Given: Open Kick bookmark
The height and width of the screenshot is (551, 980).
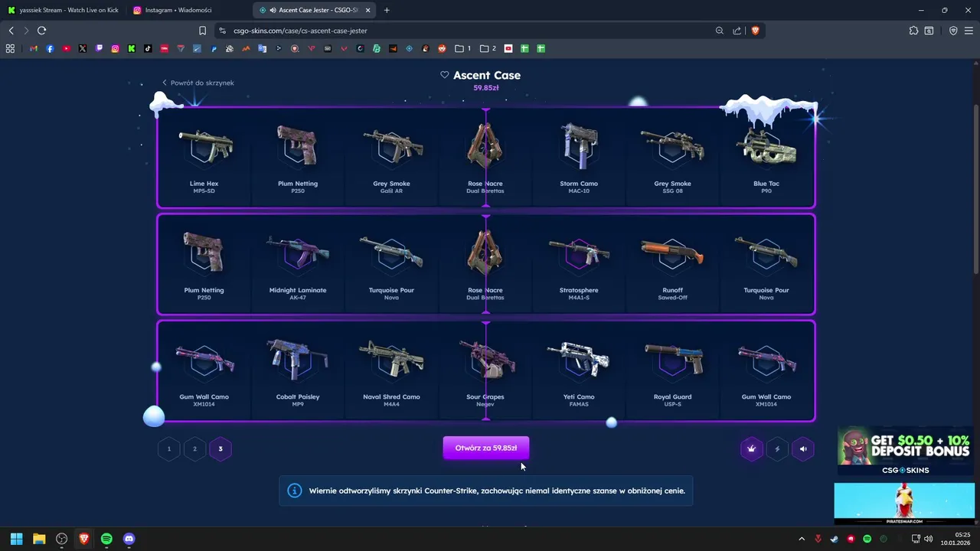Looking at the screenshot, I should pos(132,48).
